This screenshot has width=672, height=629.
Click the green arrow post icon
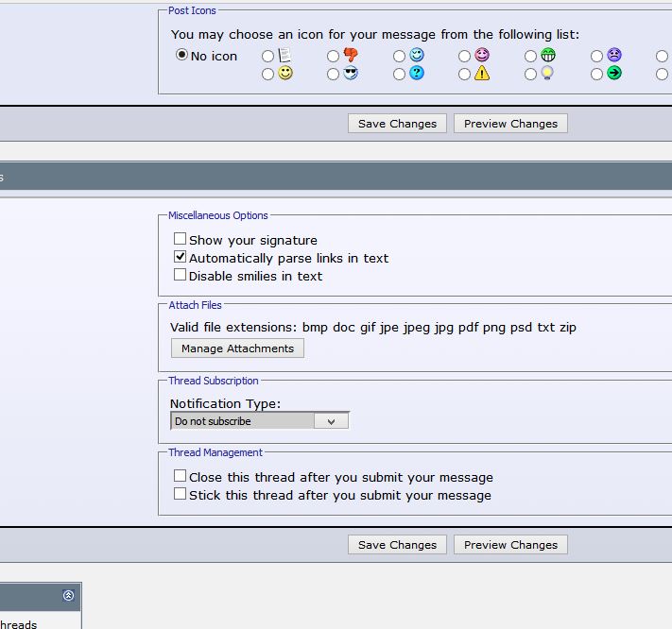click(614, 74)
